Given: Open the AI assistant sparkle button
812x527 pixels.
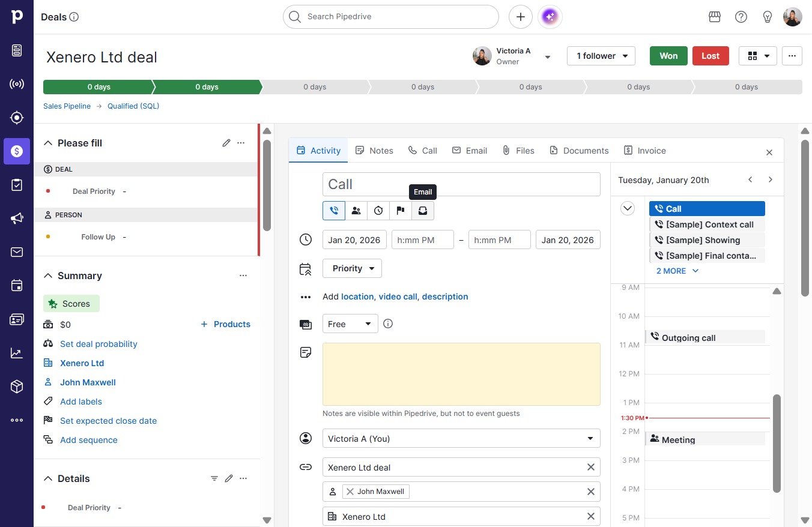Looking at the screenshot, I should tap(550, 17).
